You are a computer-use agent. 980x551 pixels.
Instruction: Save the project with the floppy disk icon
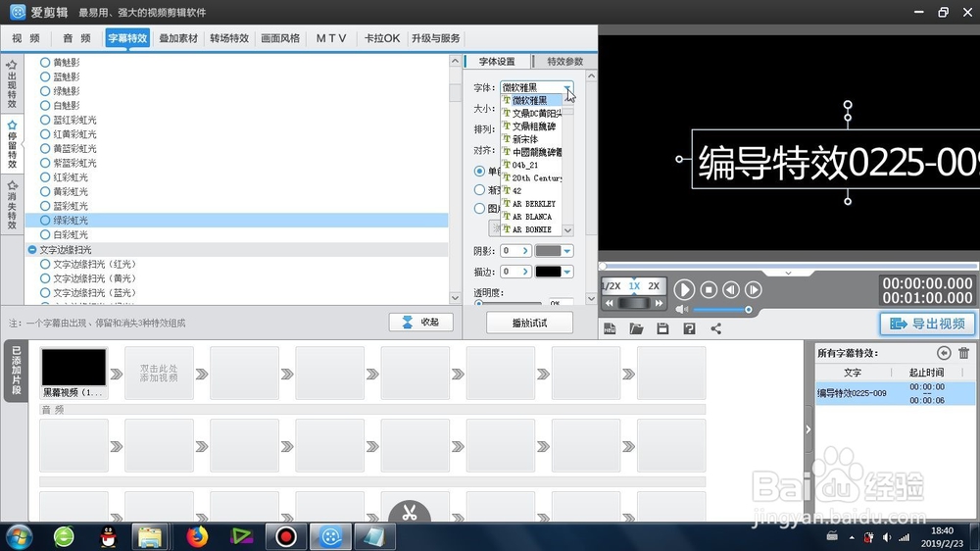662,328
